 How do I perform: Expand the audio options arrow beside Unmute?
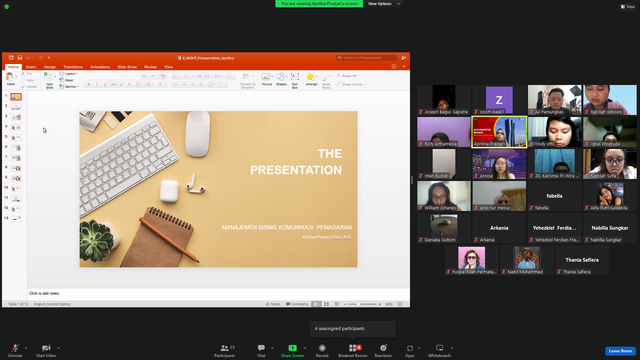(x=26, y=348)
